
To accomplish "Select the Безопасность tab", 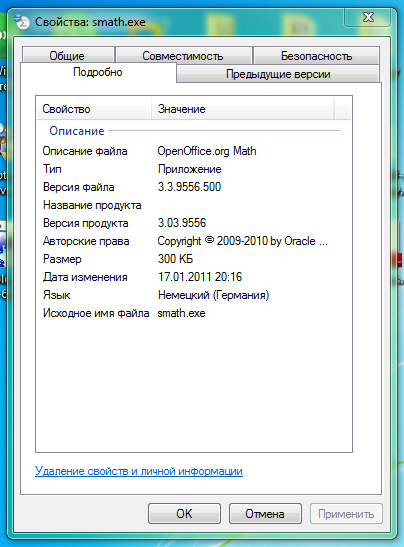I will 316,55.
